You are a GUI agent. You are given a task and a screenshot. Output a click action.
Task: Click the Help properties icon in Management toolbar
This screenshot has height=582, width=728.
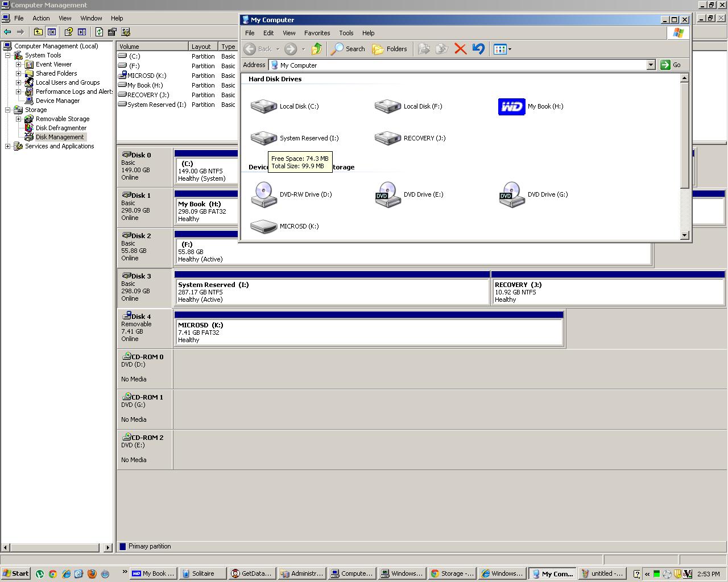point(68,32)
